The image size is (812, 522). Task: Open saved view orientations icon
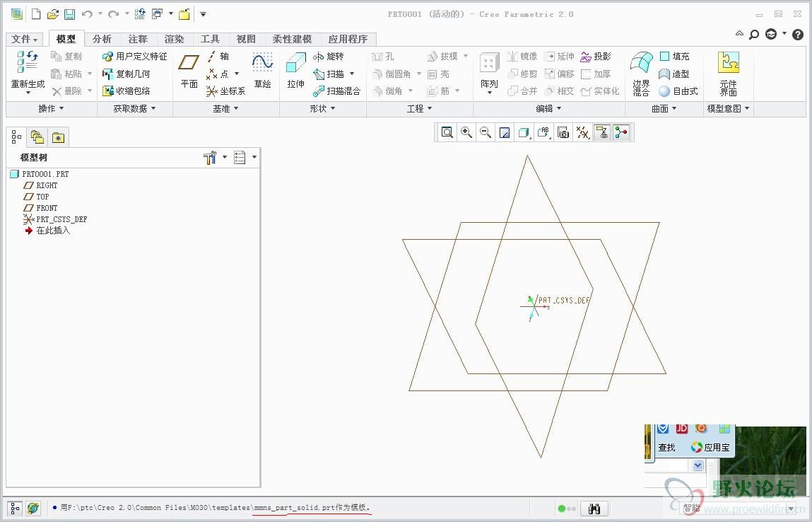(543, 133)
